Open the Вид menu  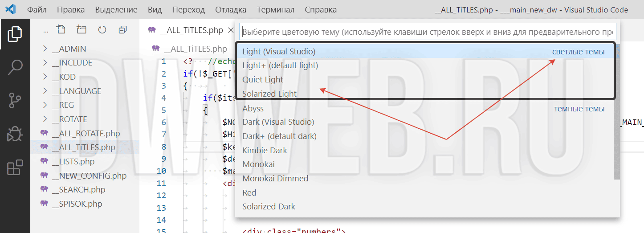pos(155,10)
